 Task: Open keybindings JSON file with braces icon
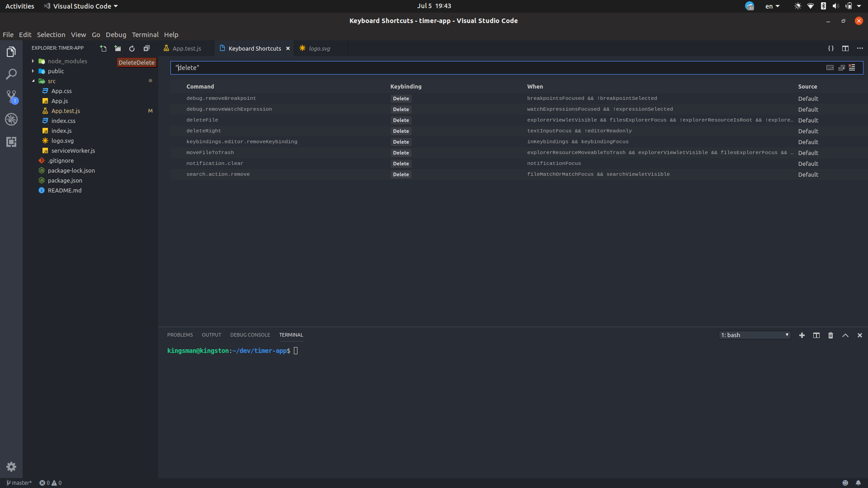tap(831, 48)
